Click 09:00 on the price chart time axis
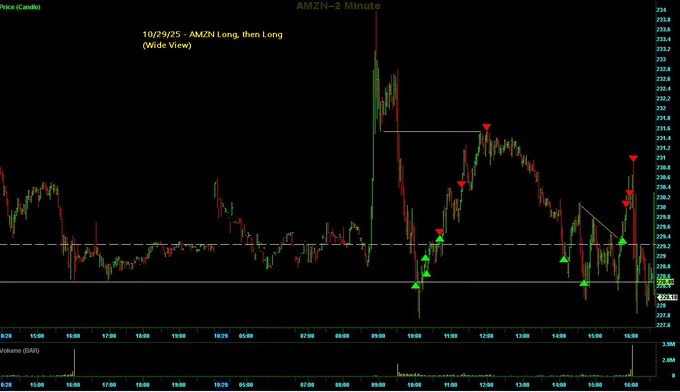This screenshot has height=392, width=680. (x=378, y=336)
